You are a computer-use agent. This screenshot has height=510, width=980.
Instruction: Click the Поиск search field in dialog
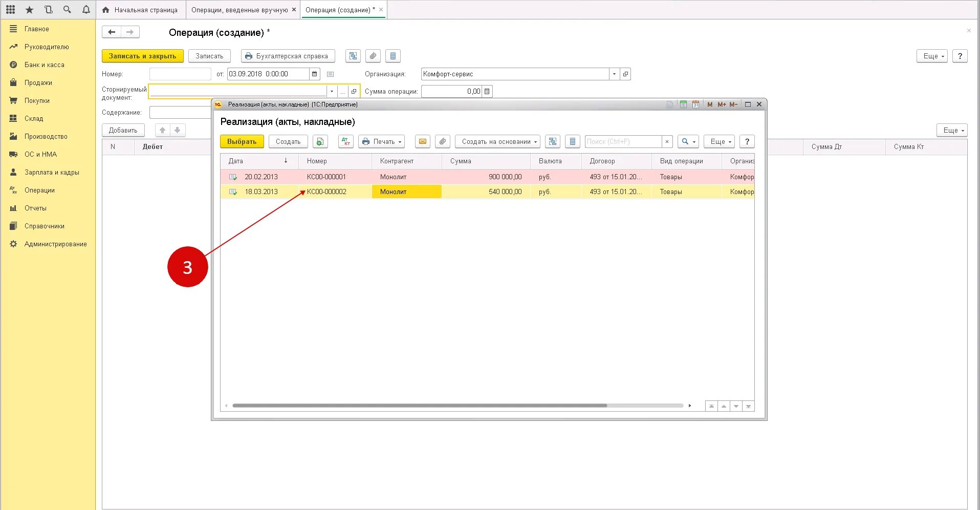click(x=623, y=142)
